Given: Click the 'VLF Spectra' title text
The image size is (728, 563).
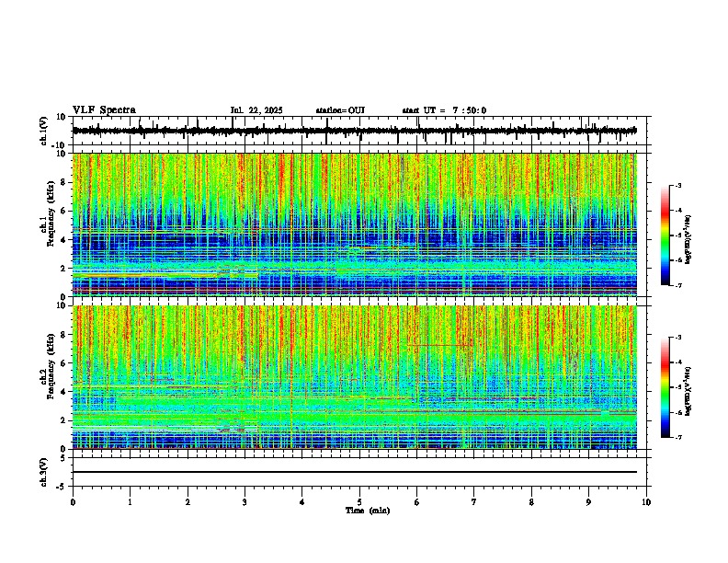Looking at the screenshot, I should pyautogui.click(x=104, y=110).
